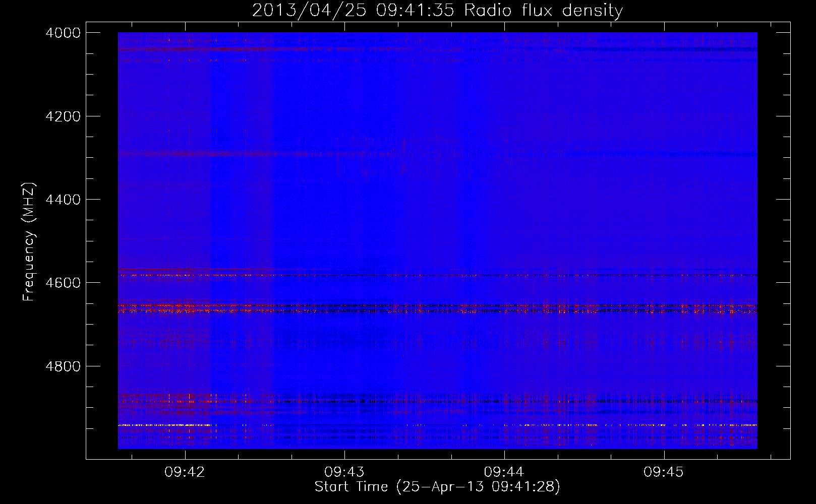Click the 4600 frequency tick label
Screen dimensions: 816x504
pos(63,283)
